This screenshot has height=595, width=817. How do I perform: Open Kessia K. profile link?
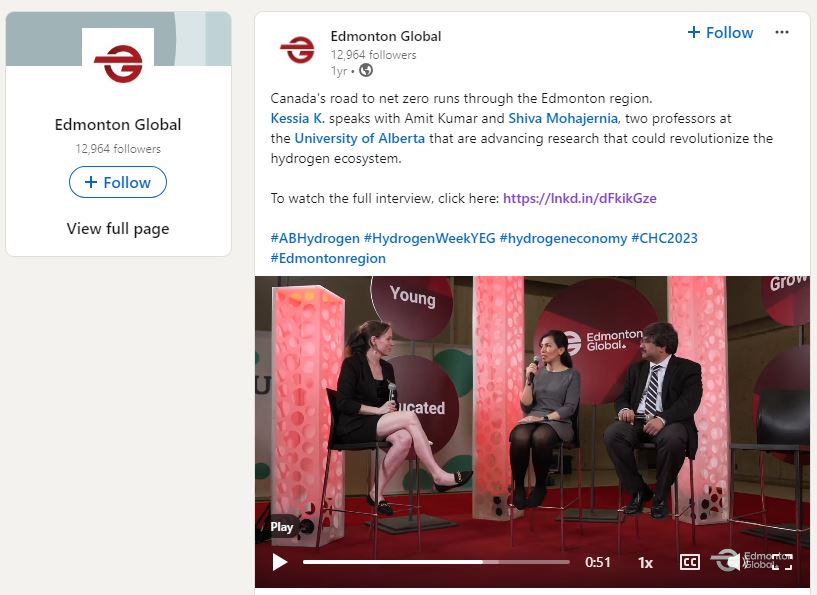296,118
